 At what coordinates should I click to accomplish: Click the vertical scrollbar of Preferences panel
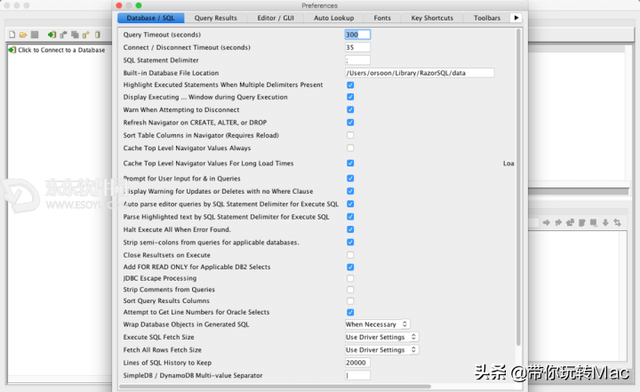coord(518,187)
